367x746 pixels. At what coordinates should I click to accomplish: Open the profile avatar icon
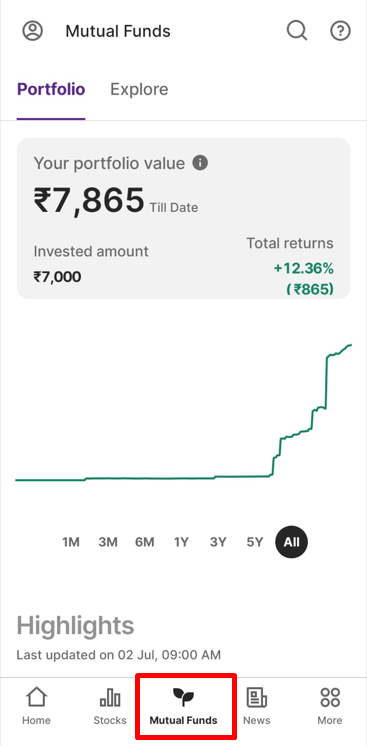(32, 31)
